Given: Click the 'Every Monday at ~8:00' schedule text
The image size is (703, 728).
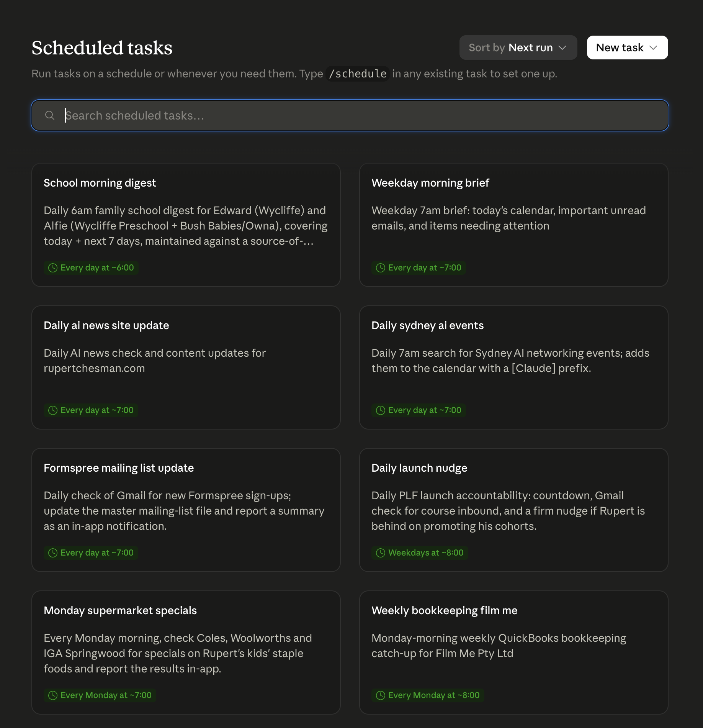Looking at the screenshot, I should pos(434,695).
